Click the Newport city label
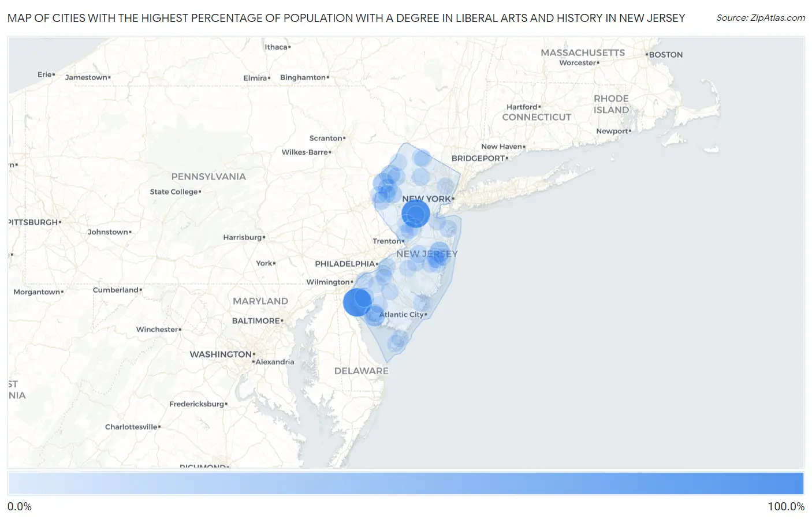Image resolution: width=812 pixels, height=519 pixels. [612, 132]
